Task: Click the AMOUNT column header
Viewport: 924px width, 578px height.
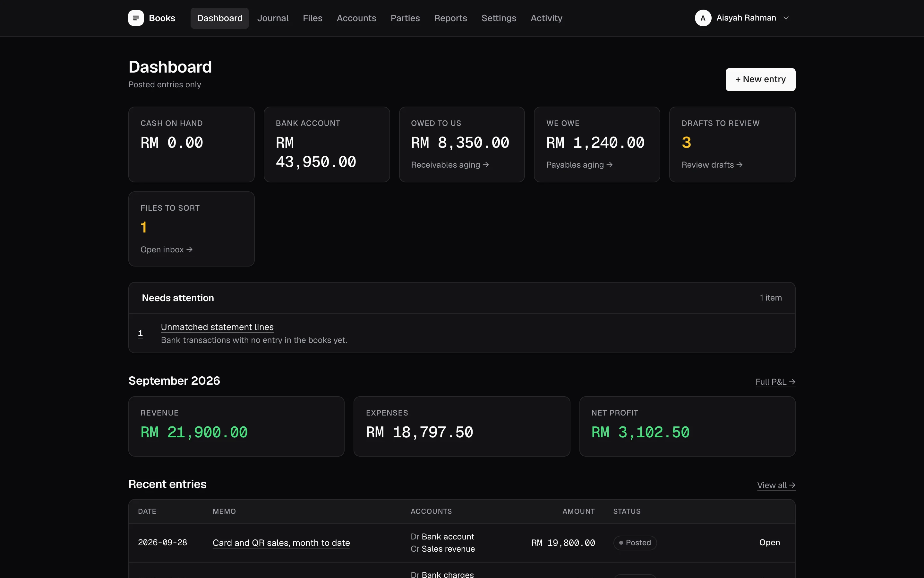Action: pyautogui.click(x=578, y=512)
